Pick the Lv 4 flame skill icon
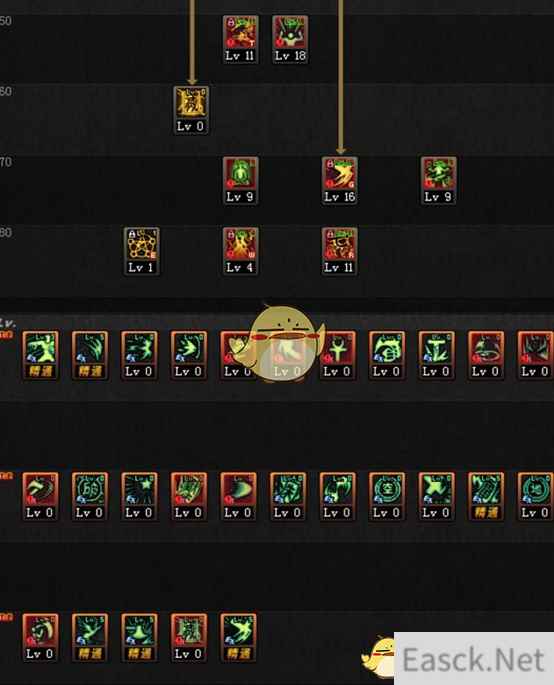The width and height of the screenshot is (554, 685). [240, 251]
